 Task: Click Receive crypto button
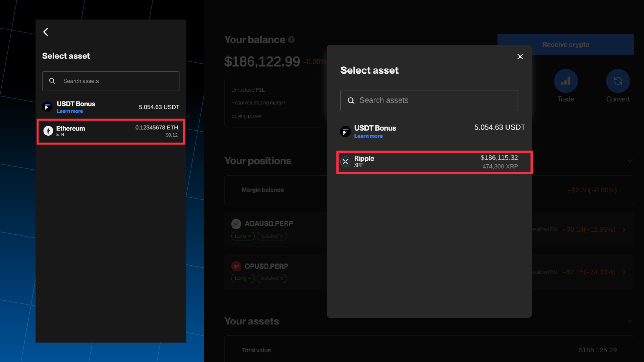[x=566, y=45]
